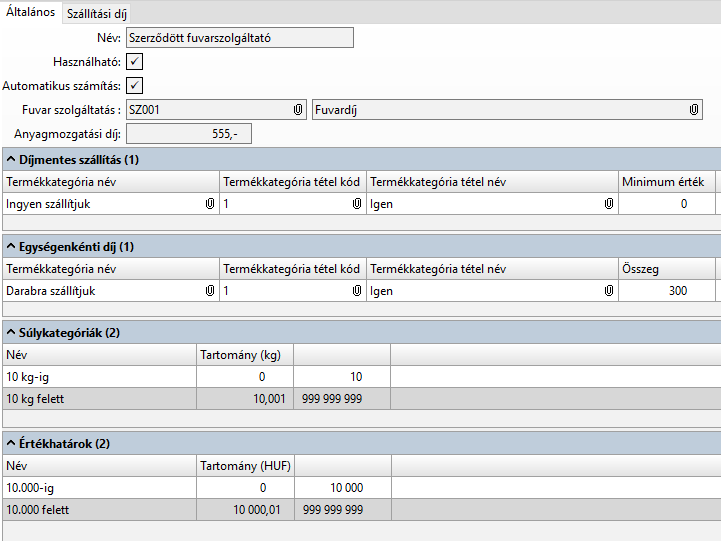Viewport: 721px width, 541px height.
Task: Click 999 999 999 in 10 kg felett row
Action: pyautogui.click(x=342, y=399)
